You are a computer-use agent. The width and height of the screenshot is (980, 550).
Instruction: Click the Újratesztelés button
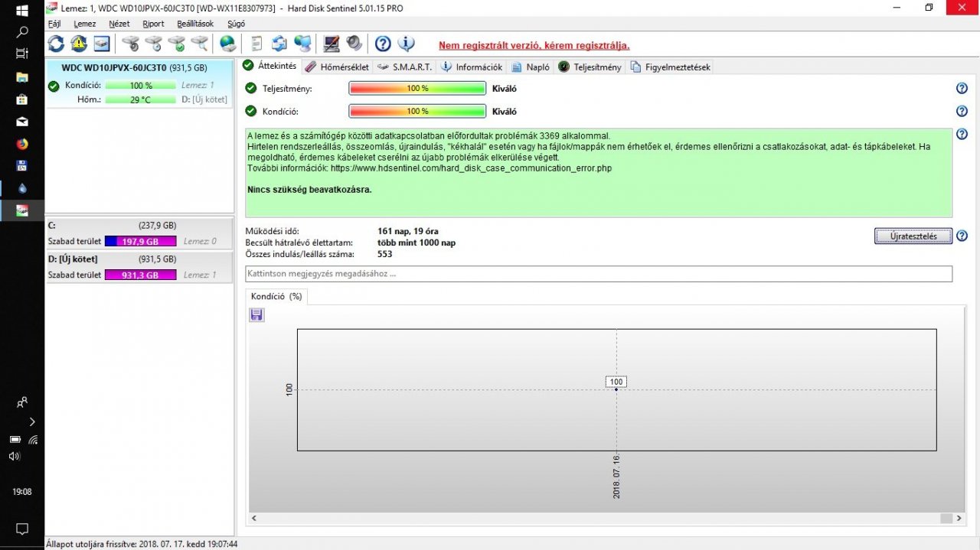pos(913,236)
